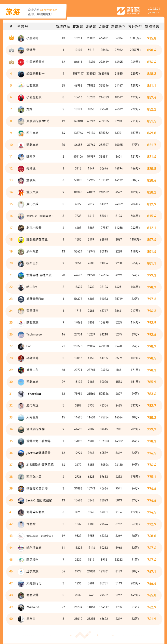Click the 哈尔滨文旅 account row
Image resolution: width=167 pixels, height=644 pixels.
pyautogui.click(x=84, y=548)
